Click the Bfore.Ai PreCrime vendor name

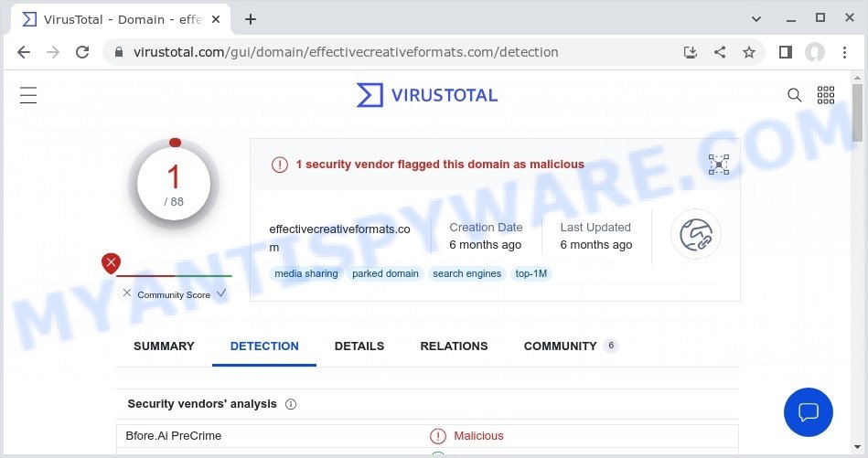click(173, 436)
